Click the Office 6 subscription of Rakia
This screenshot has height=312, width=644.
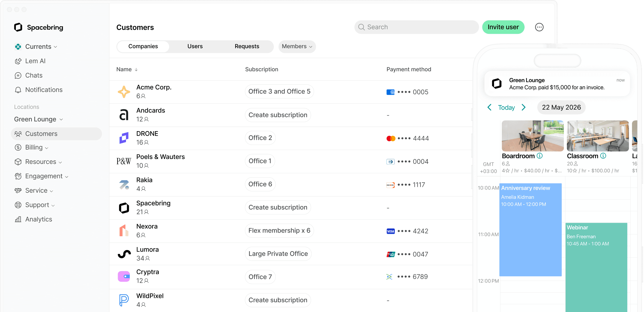[x=260, y=184]
